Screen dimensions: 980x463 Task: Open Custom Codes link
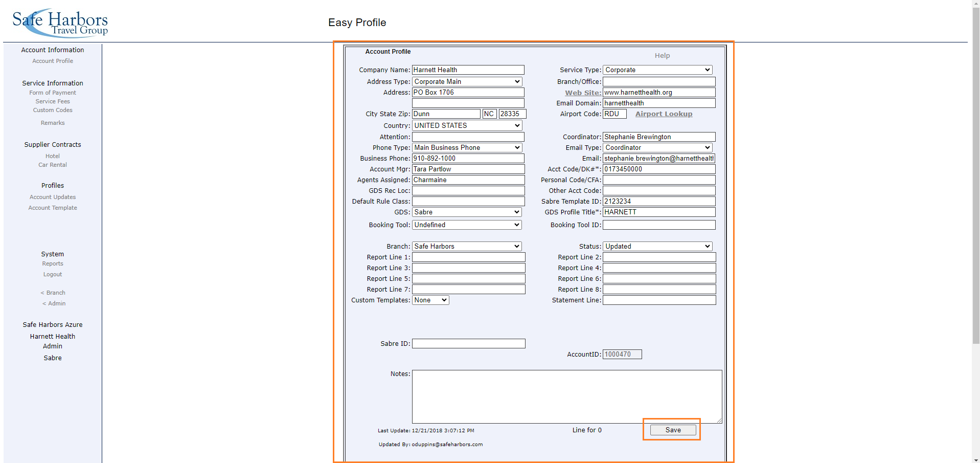[53, 110]
